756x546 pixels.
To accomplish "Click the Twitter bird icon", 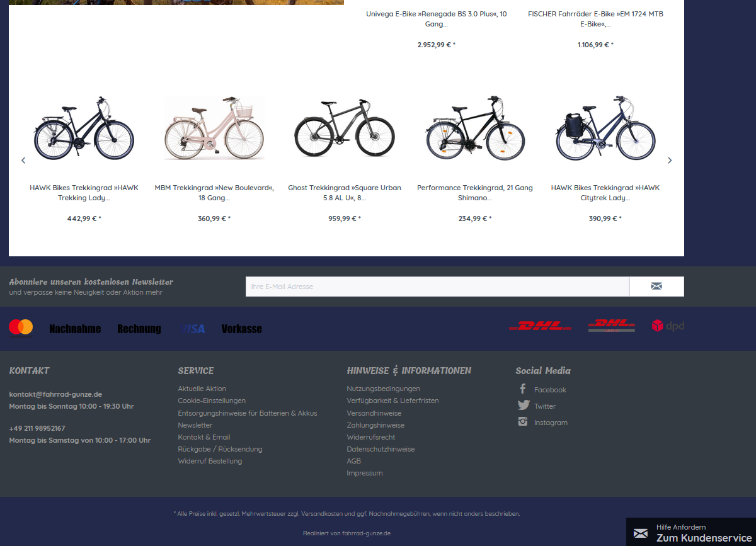I will 524,406.
